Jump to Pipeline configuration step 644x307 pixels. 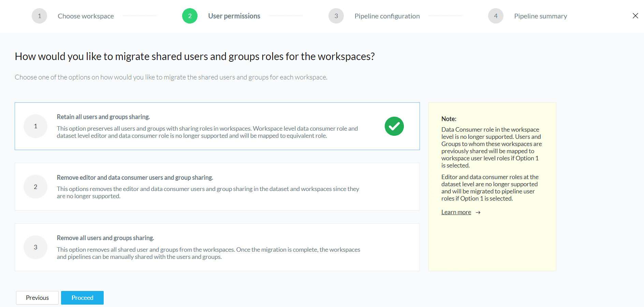pos(387,16)
